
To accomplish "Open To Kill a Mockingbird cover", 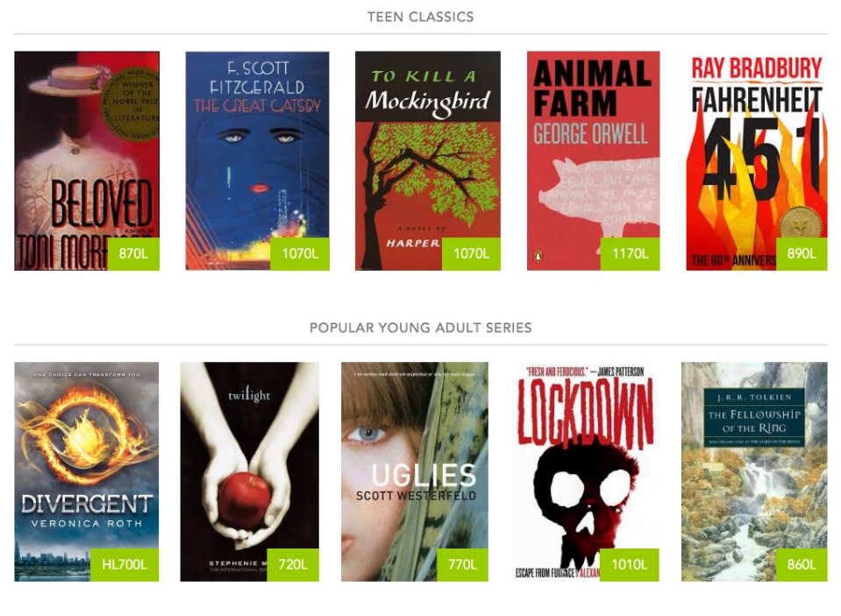I will click(428, 161).
